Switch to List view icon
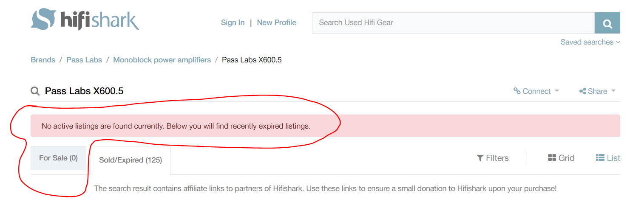 (x=600, y=158)
